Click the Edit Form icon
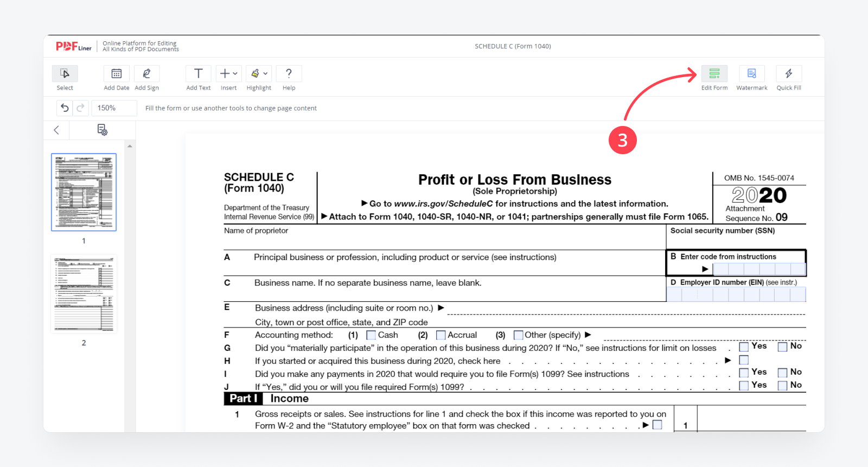The width and height of the screenshot is (868, 467). 714,74
